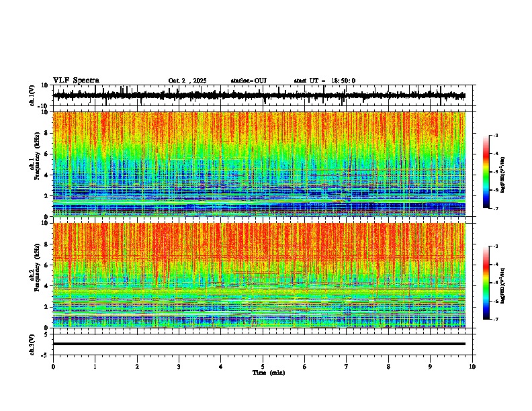This screenshot has width=532, height=411.
Task: Click the ch.1 PSD color scale bar
Action: pos(486,172)
